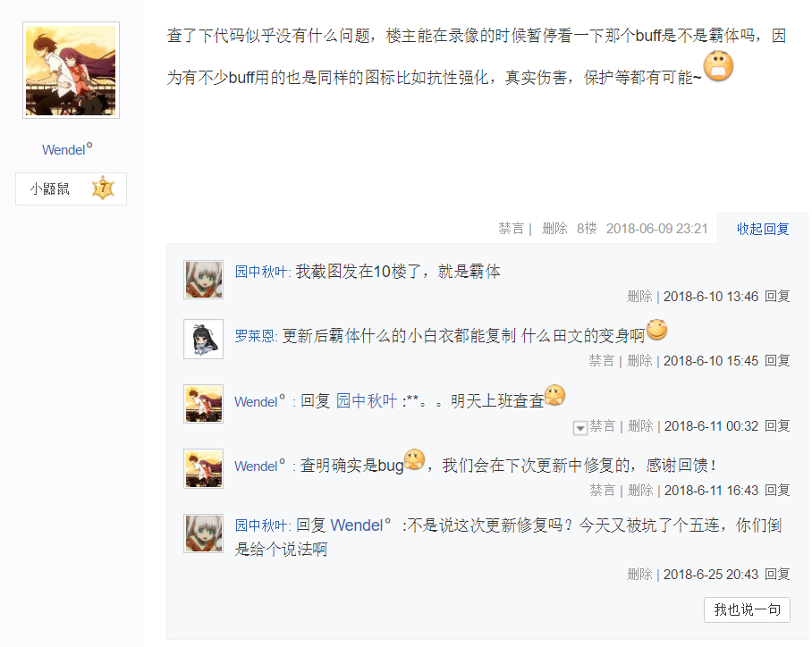Open the 罗莱恩 username link

[255, 337]
